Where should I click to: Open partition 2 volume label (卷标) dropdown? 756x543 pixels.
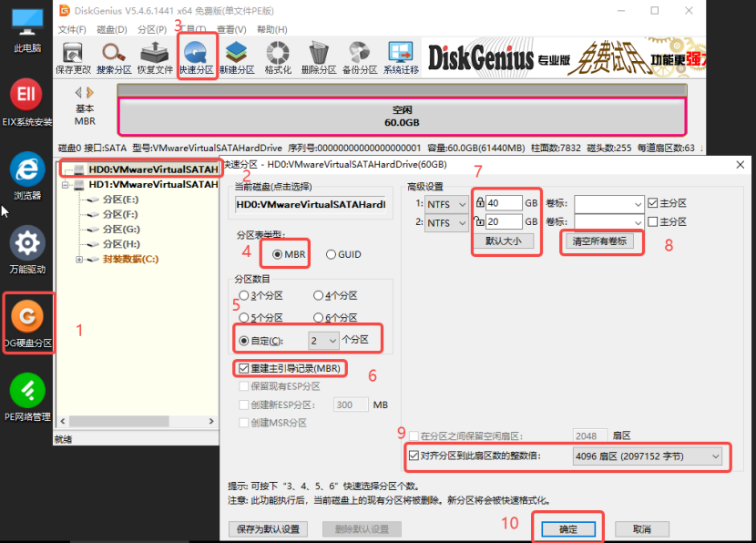pyautogui.click(x=609, y=222)
